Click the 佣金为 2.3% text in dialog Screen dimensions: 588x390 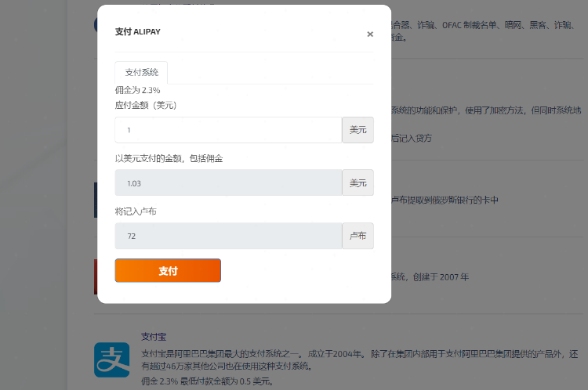point(138,90)
